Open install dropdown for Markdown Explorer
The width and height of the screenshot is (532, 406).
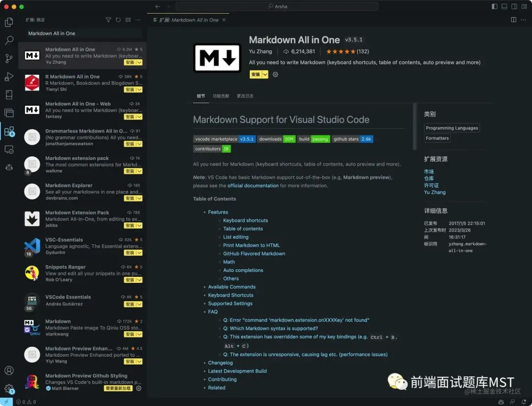click(139, 198)
